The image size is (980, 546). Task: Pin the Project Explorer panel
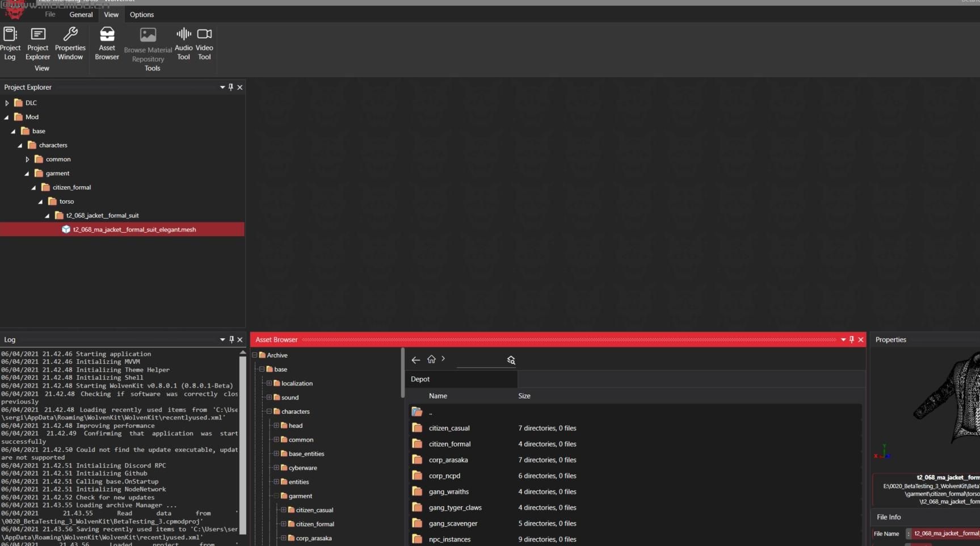[230, 87]
